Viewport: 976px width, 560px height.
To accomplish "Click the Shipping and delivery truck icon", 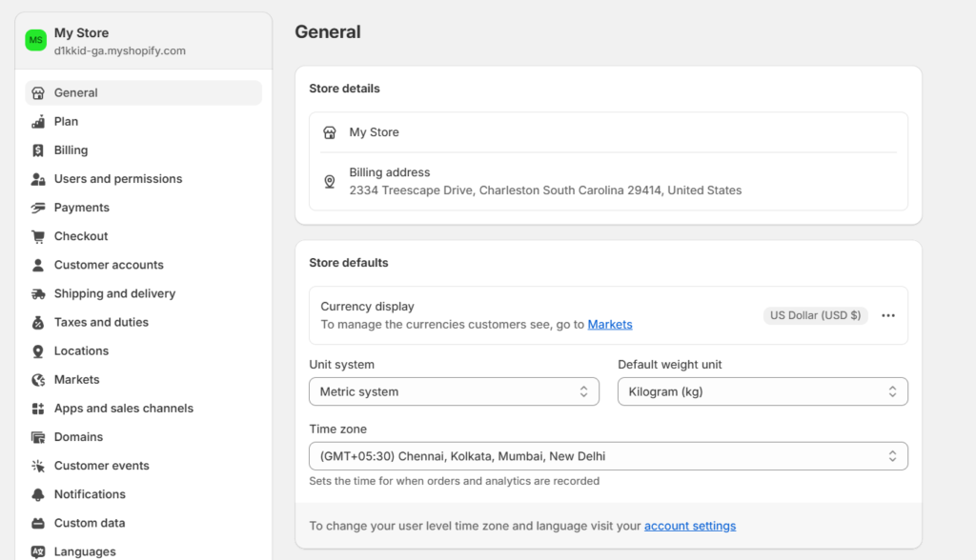I will click(x=38, y=293).
